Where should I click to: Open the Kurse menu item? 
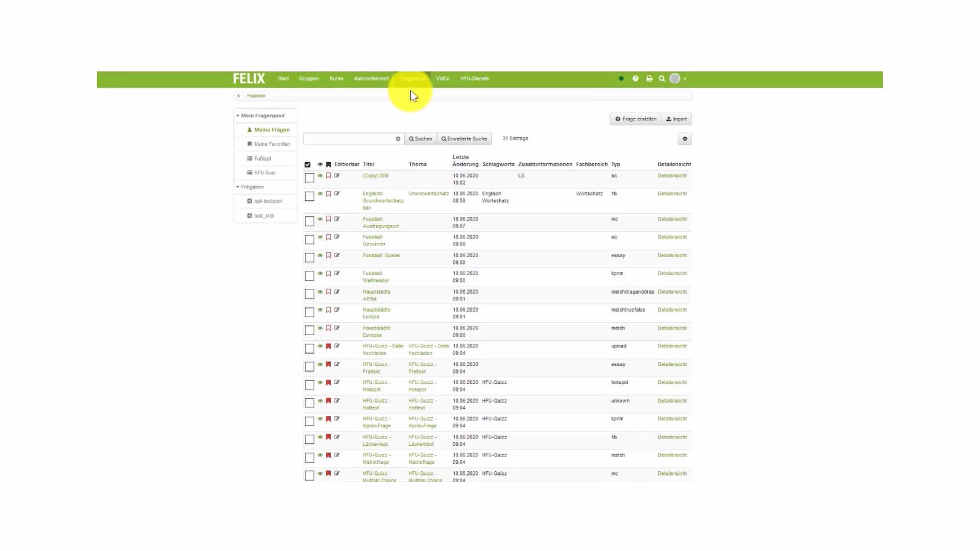(x=336, y=79)
